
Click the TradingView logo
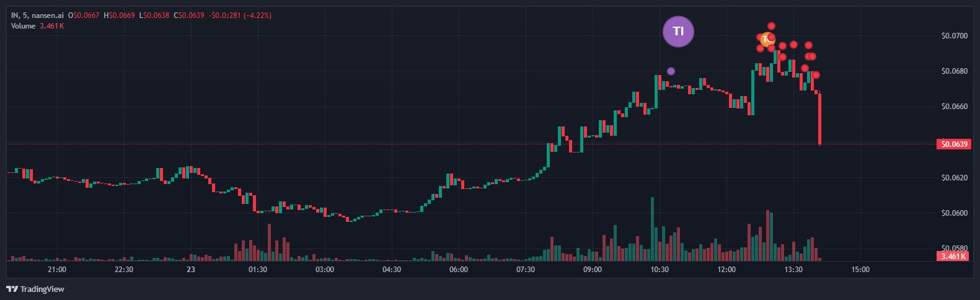pos(35,289)
